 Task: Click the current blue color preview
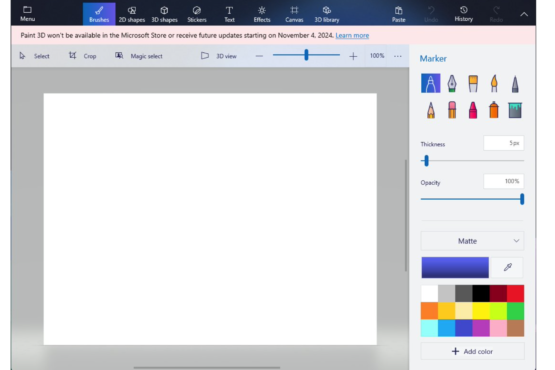(455, 267)
